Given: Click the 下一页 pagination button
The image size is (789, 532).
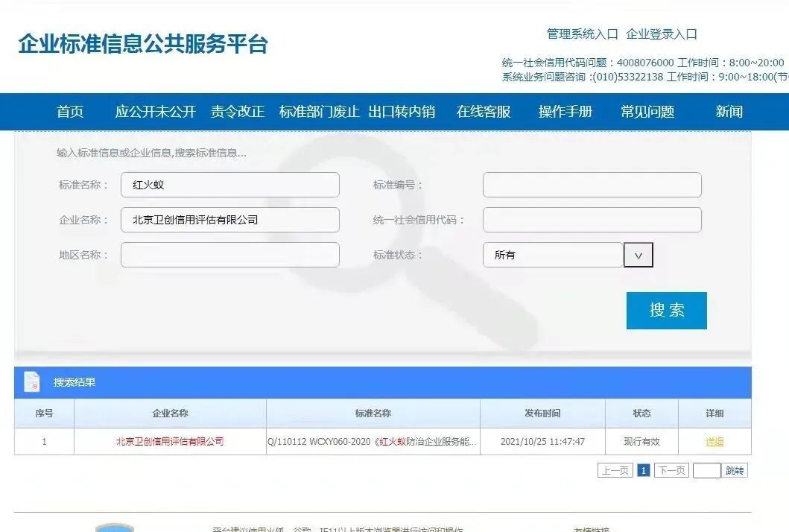Looking at the screenshot, I should (672, 471).
